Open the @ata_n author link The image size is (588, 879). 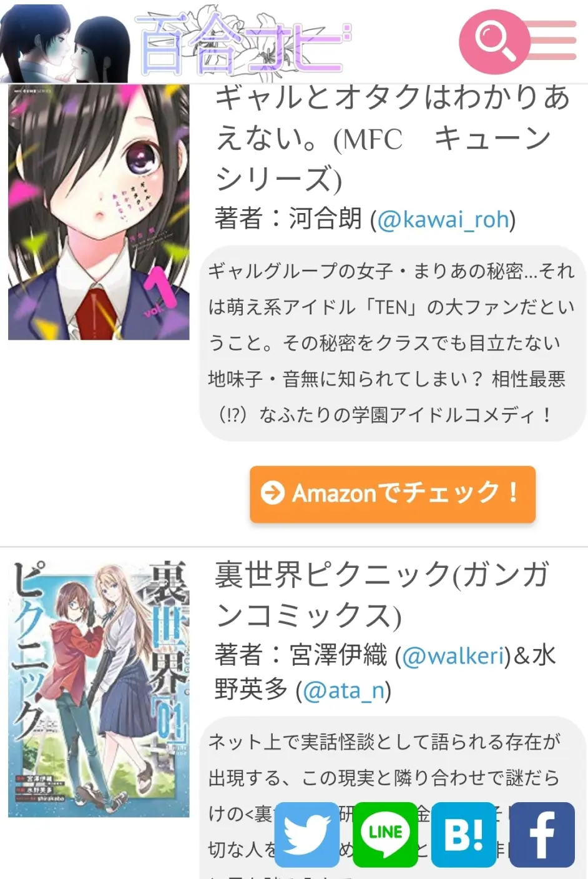pyautogui.click(x=344, y=690)
